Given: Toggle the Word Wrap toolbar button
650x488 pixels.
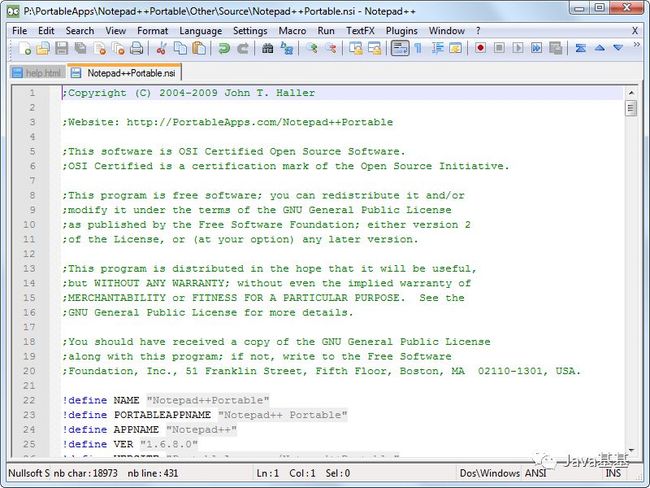Looking at the screenshot, I should (400, 48).
